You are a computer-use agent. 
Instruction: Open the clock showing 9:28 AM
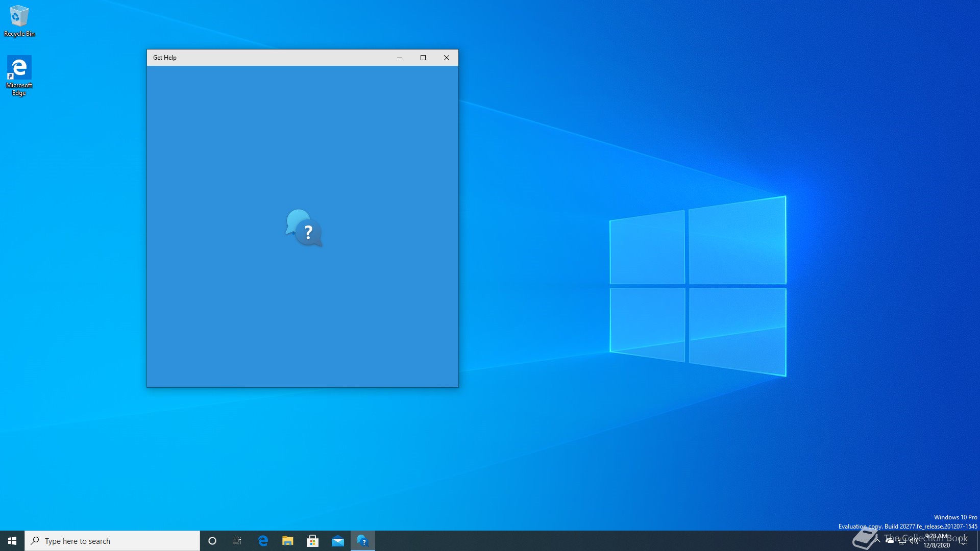coord(937,541)
